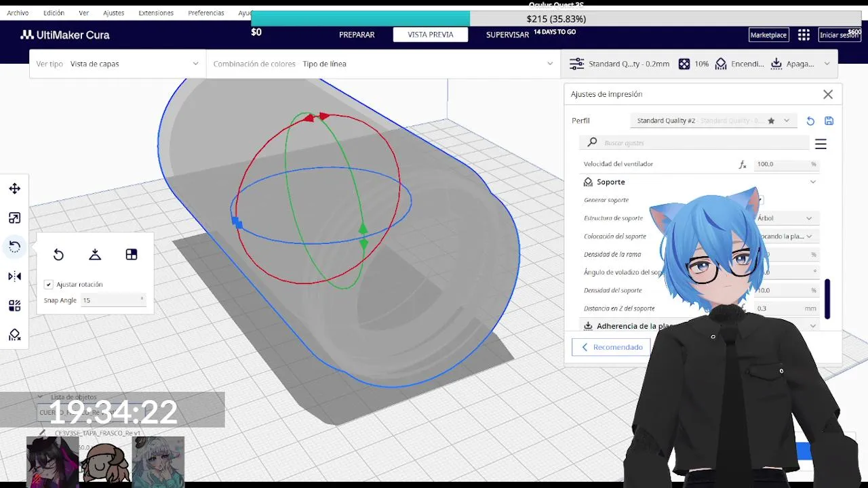Open the settings visibility hamburger menu

pyautogui.click(x=821, y=144)
